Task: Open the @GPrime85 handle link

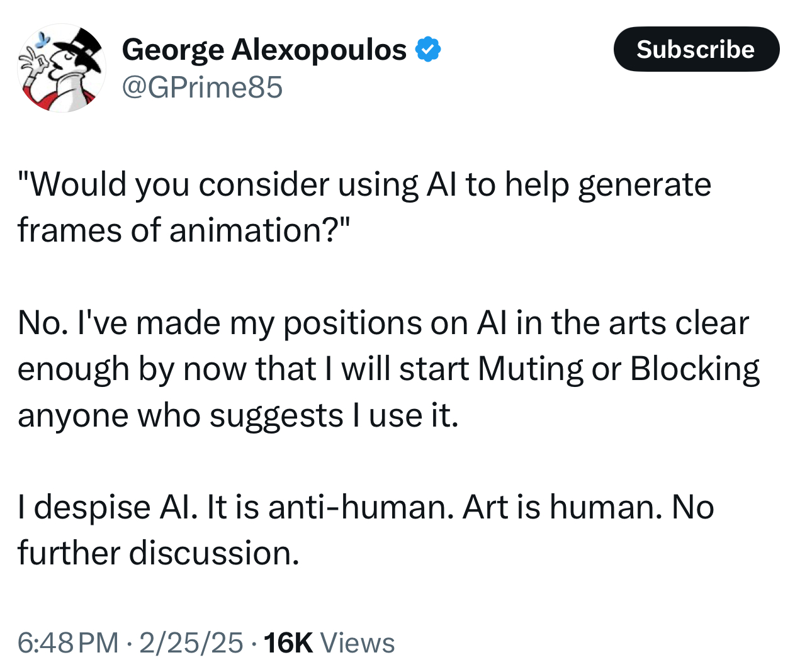Action: click(202, 87)
